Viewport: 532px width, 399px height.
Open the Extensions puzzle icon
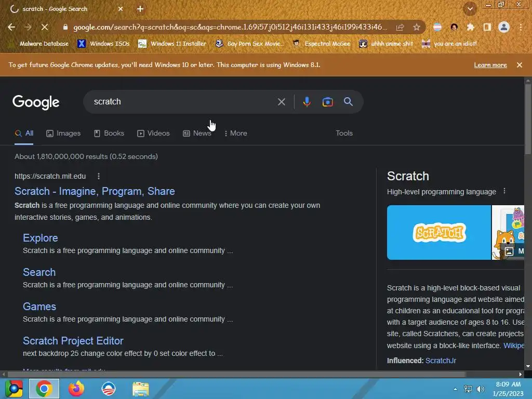[x=471, y=27]
